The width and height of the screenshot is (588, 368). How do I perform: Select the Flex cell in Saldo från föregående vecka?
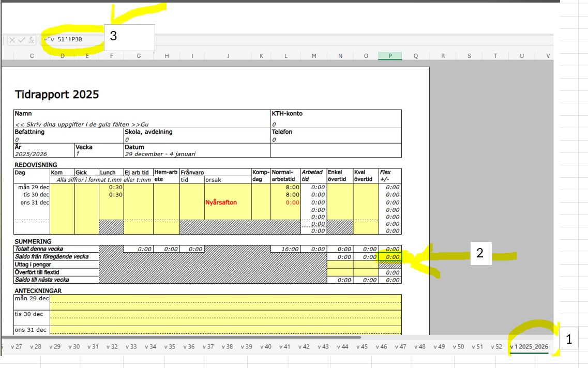(x=390, y=257)
